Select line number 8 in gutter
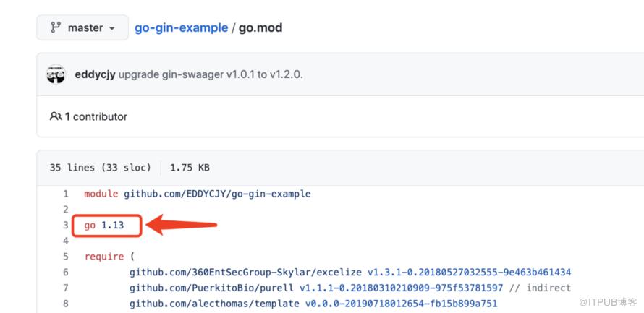The image size is (644, 313). (x=66, y=304)
